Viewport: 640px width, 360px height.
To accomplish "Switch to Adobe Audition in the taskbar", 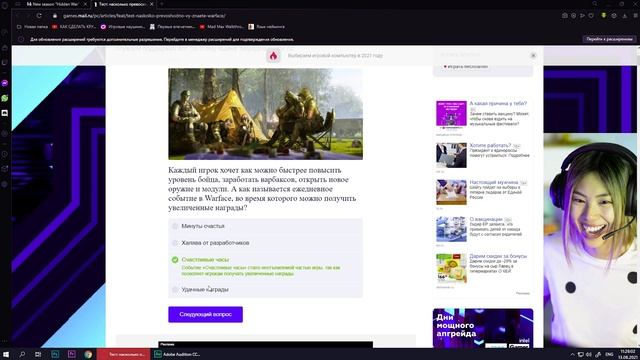I will (177, 354).
